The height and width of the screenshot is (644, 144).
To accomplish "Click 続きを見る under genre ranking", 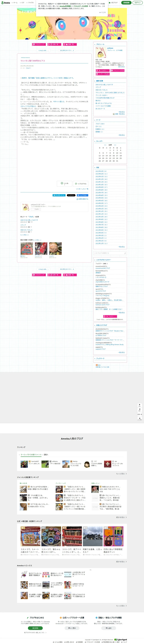I will click(121, 517).
